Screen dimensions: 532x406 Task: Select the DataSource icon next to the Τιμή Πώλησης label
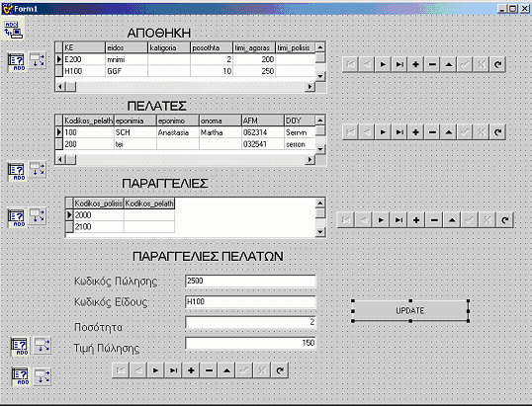[x=43, y=346]
